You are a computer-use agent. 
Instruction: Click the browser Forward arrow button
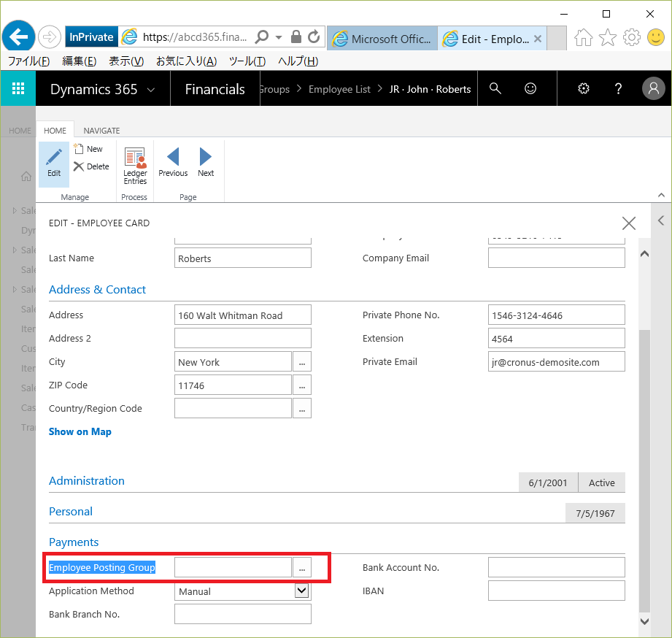point(50,37)
